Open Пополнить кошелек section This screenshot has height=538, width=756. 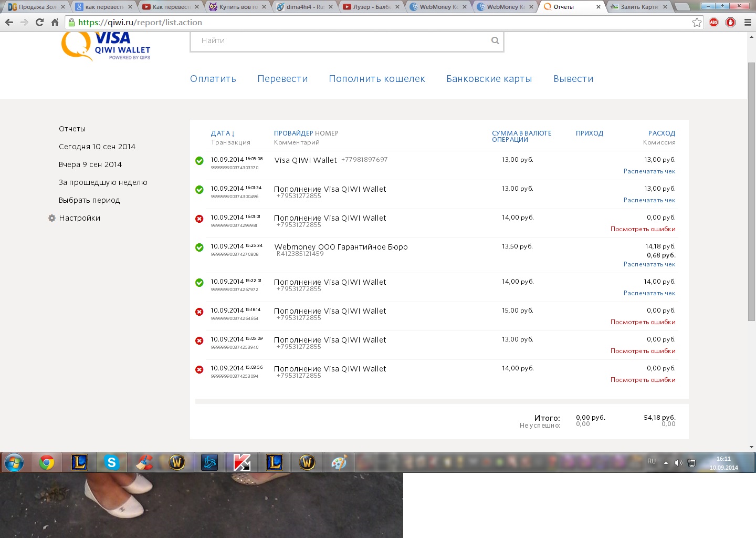click(x=377, y=79)
